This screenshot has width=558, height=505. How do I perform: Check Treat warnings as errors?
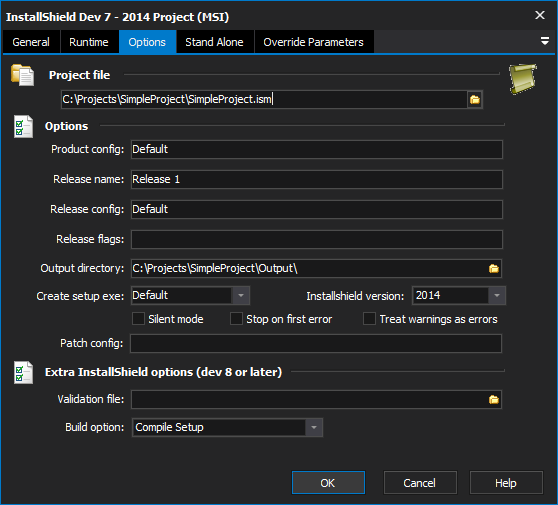(369, 319)
